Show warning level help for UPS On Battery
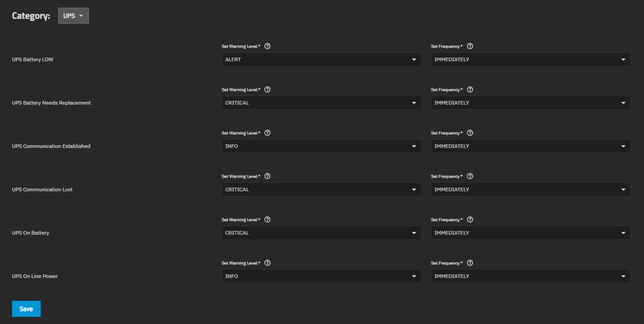644x324 pixels. [267, 219]
